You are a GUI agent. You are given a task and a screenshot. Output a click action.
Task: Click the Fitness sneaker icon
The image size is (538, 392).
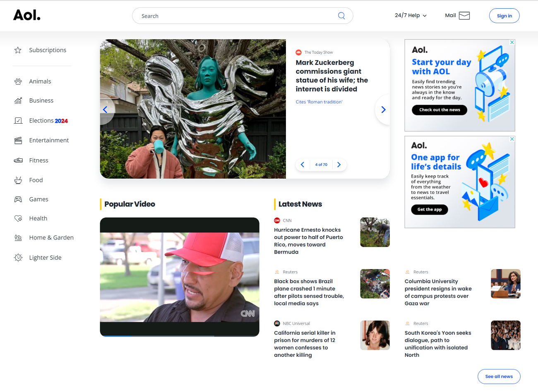click(x=18, y=160)
